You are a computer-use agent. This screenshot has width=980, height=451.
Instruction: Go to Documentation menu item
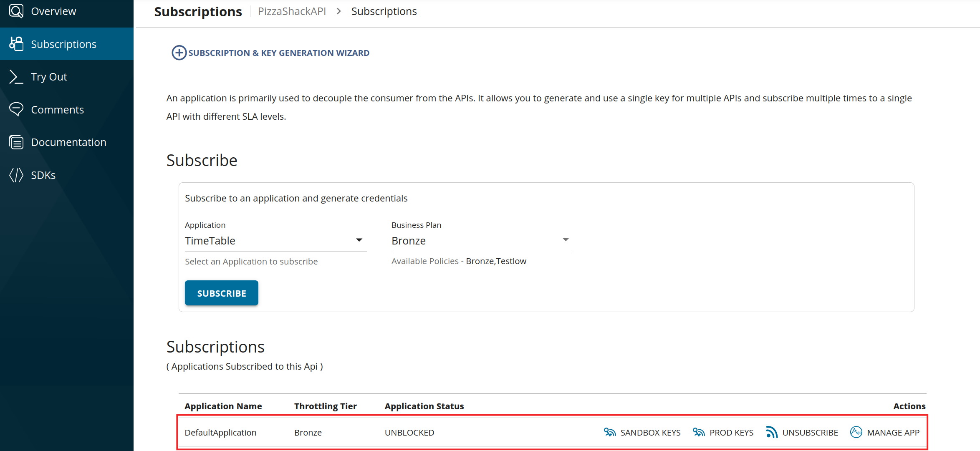tap(68, 142)
